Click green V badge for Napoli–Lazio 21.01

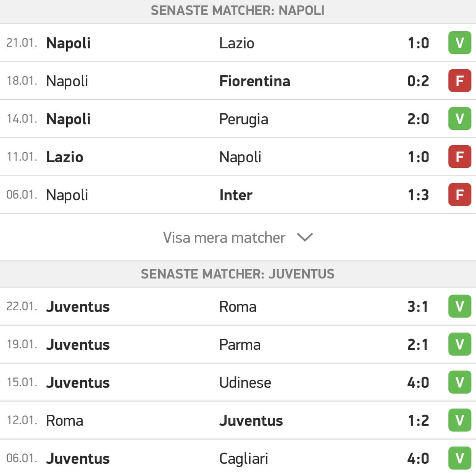460,43
